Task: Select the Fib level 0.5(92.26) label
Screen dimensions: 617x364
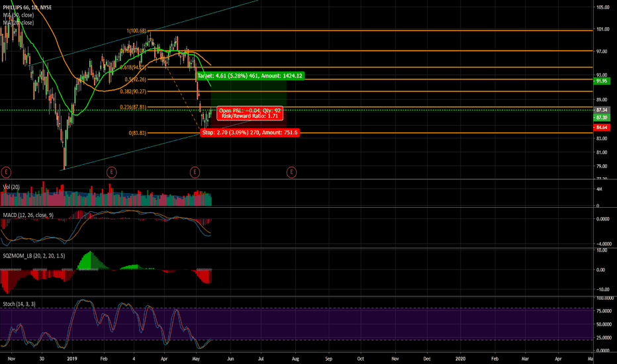Action: (135, 79)
